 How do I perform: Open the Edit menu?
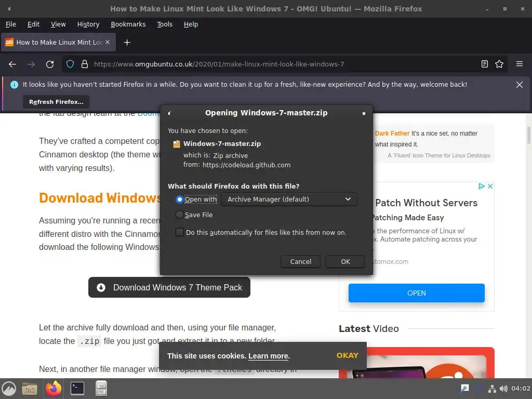(33, 24)
